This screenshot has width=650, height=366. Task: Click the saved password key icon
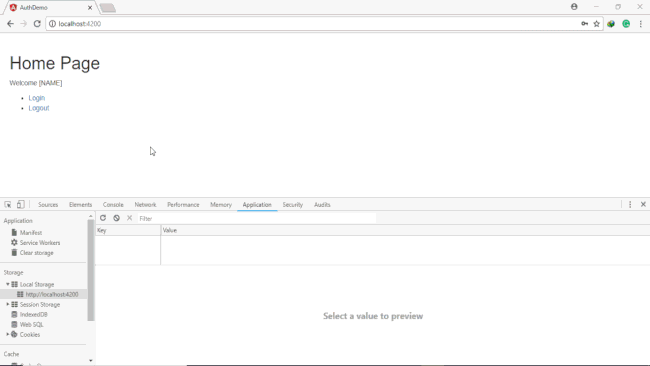(585, 24)
